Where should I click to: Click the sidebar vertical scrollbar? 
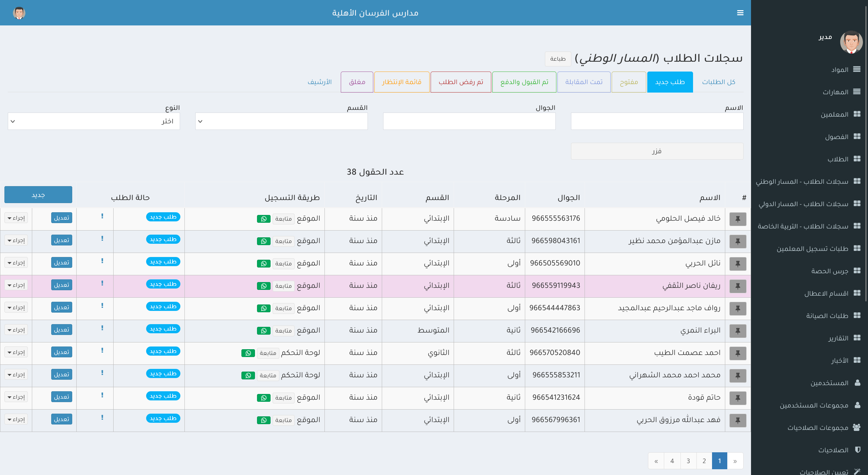[866, 154]
